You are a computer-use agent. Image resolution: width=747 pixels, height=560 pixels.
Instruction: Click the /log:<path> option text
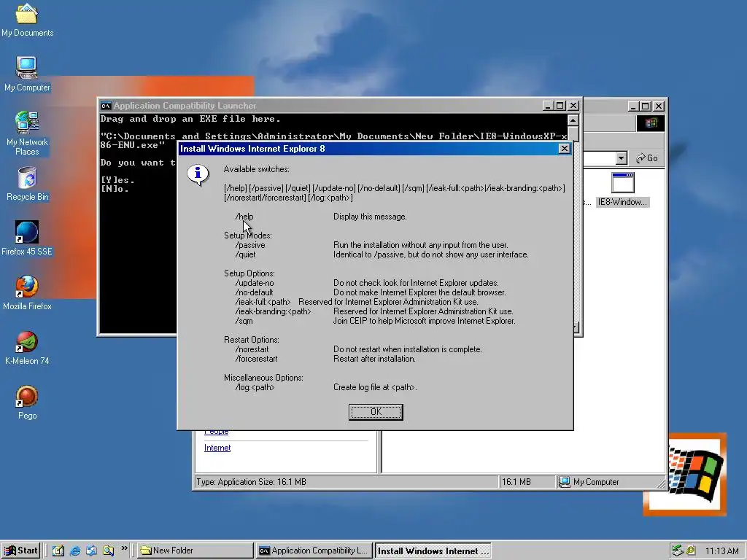coord(255,387)
